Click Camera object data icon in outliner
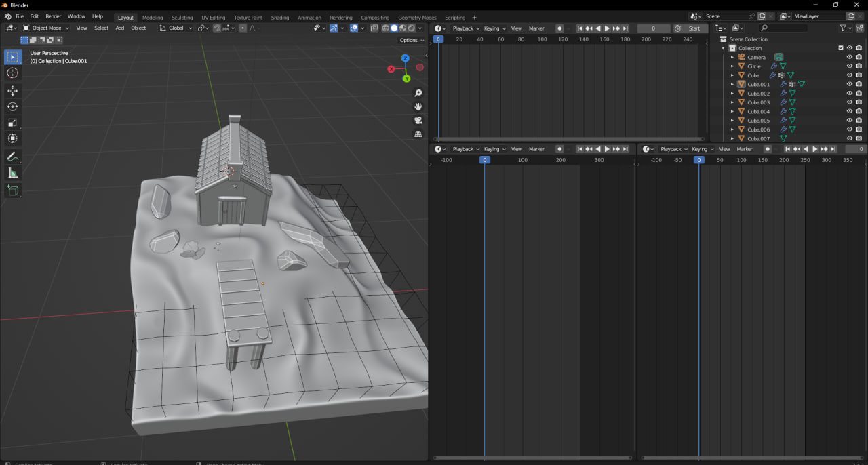868x465 pixels. click(x=779, y=57)
